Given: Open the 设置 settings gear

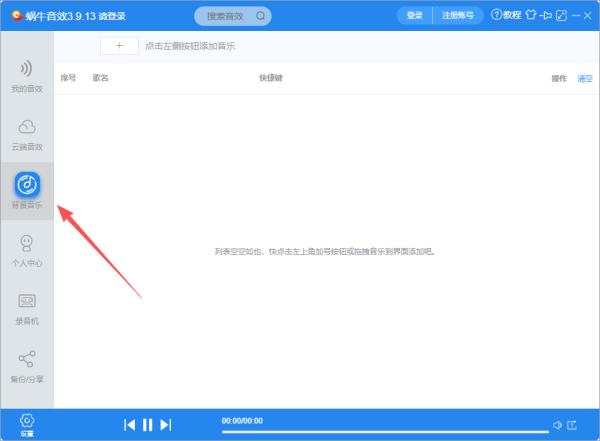Looking at the screenshot, I should (x=27, y=425).
